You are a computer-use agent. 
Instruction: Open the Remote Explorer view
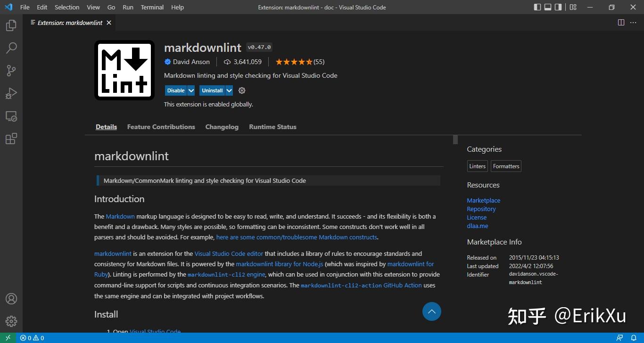click(11, 116)
